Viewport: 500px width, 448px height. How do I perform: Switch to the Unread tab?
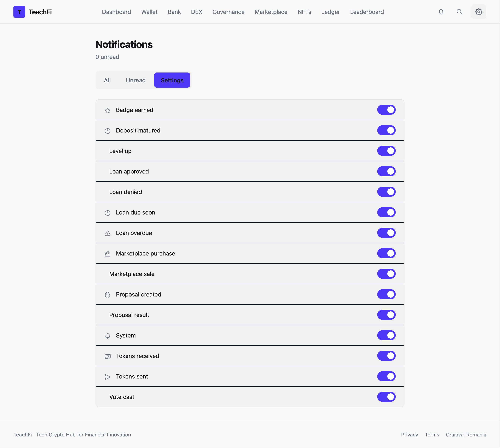(135, 80)
